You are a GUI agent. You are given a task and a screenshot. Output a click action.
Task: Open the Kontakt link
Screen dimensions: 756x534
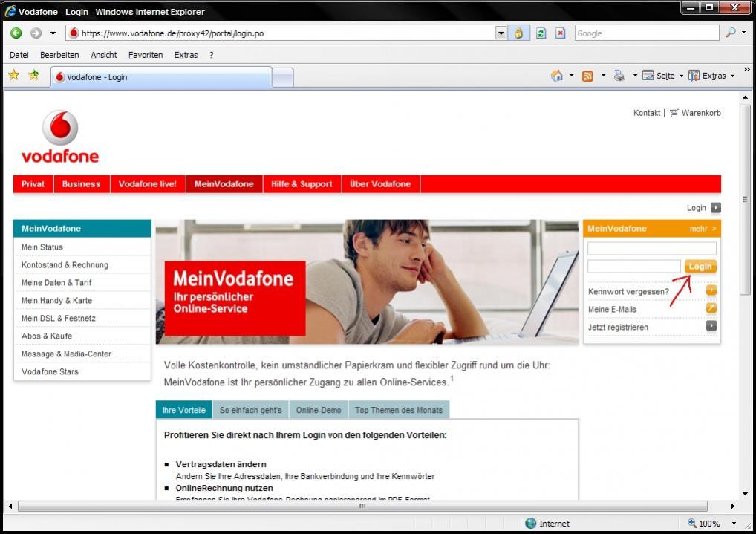click(647, 113)
